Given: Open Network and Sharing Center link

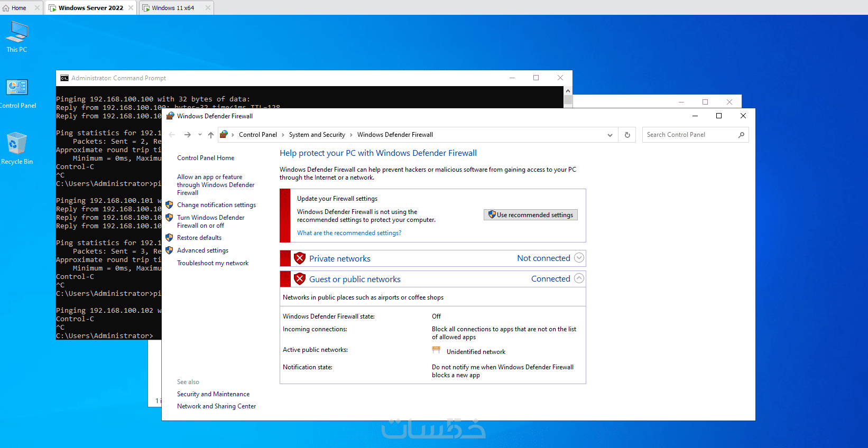Looking at the screenshot, I should click(x=216, y=406).
